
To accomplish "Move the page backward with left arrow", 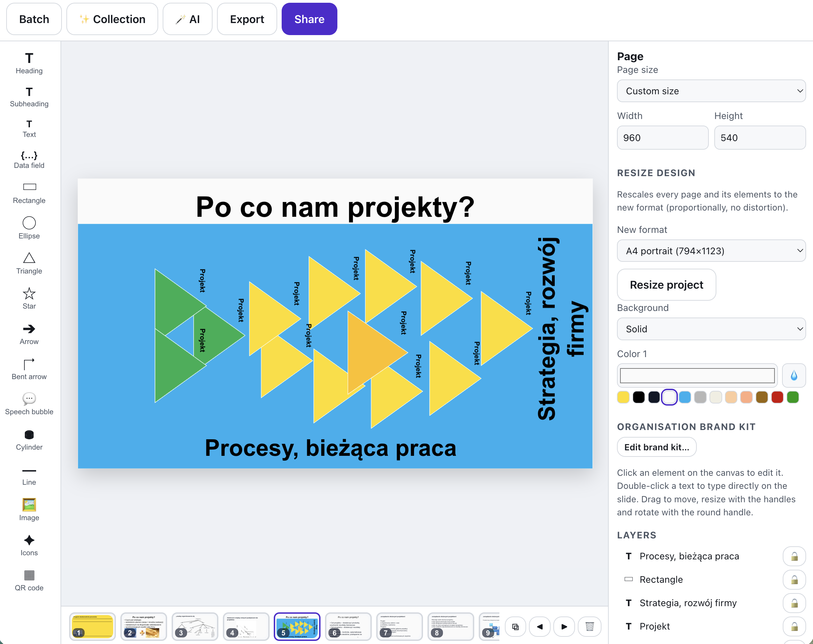I will point(540,627).
